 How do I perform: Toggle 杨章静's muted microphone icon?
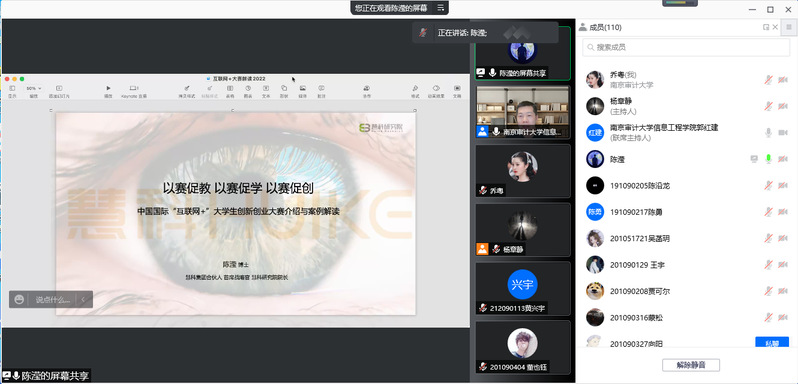768,106
